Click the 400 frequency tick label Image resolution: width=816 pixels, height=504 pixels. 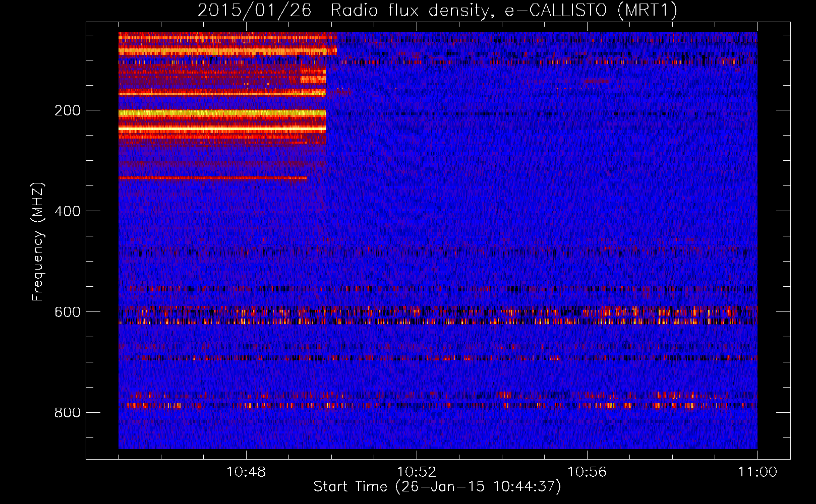click(68, 211)
